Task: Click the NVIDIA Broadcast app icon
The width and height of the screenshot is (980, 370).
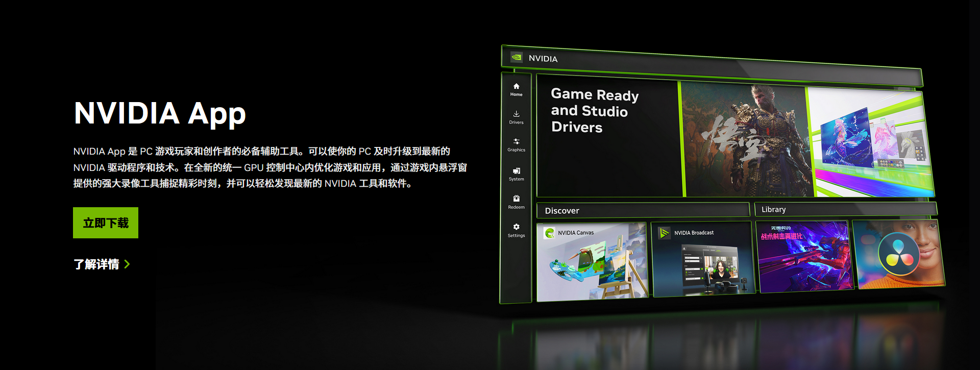Action: coord(664,233)
